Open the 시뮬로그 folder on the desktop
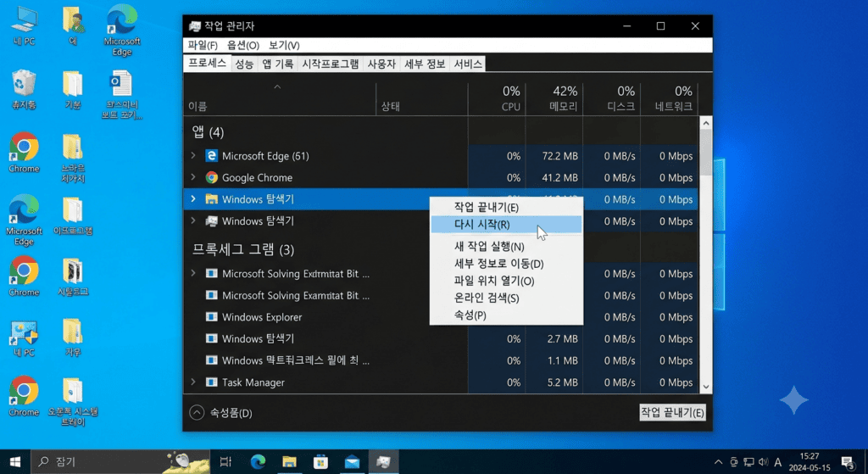Screen dimensions: 868x474 [73, 276]
